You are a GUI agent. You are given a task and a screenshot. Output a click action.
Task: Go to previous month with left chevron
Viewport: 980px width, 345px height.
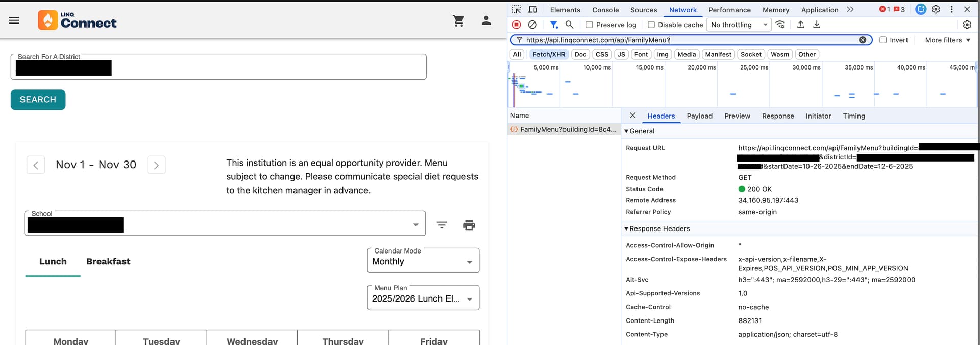(x=36, y=165)
